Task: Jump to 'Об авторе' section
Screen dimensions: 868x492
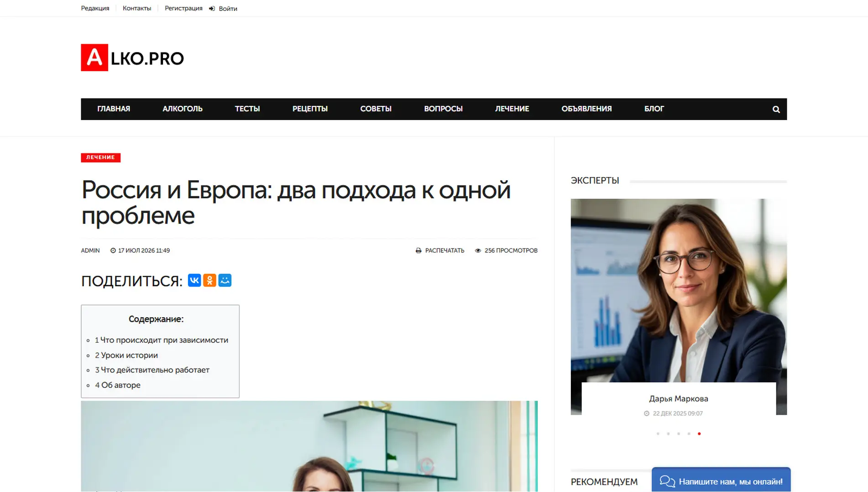Action: pyautogui.click(x=118, y=385)
